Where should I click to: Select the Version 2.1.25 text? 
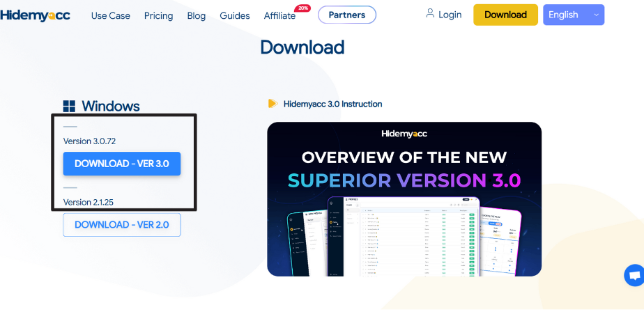point(89,202)
